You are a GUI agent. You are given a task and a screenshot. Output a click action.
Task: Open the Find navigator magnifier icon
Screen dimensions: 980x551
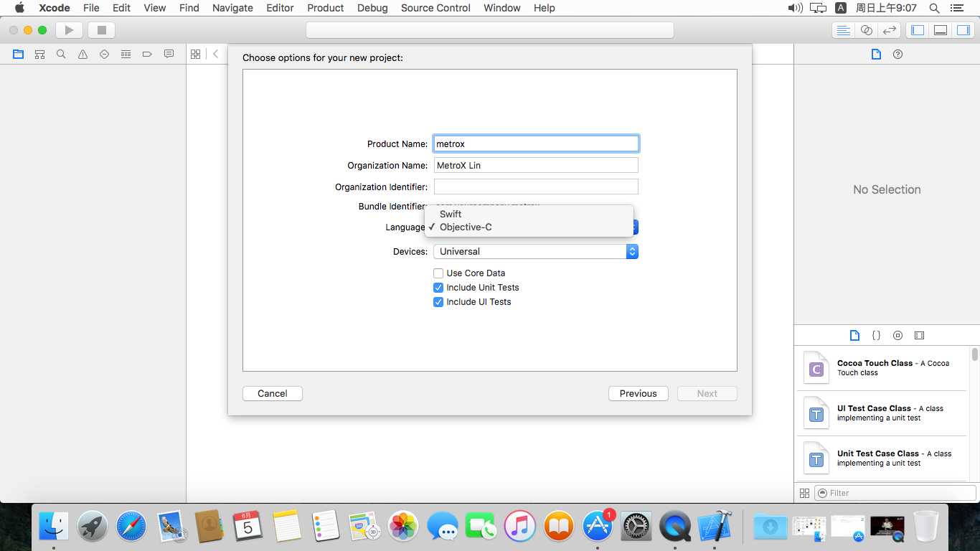pyautogui.click(x=61, y=54)
